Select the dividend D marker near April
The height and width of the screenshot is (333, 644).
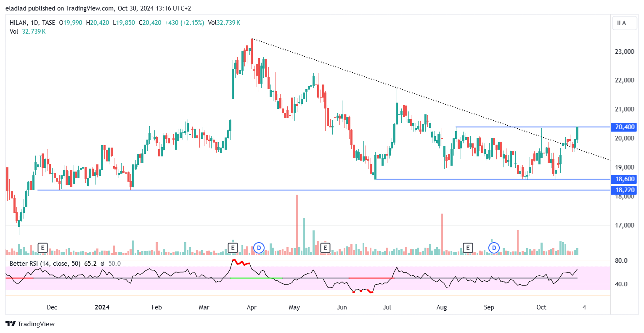259,248
